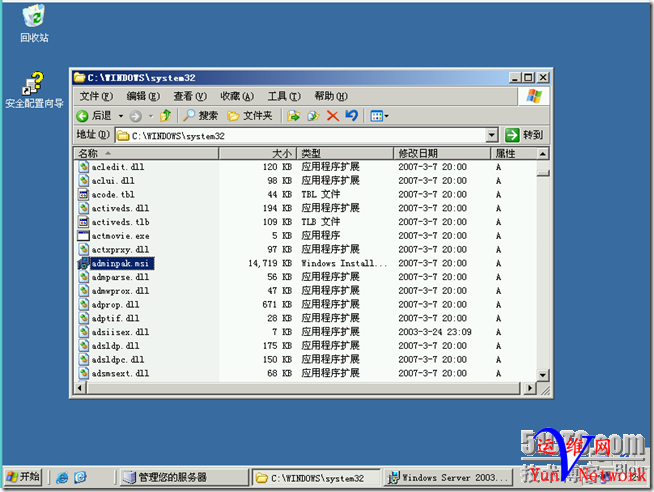654x492 pixels.
Task: Select the adminpak.msi installer icon
Action: pos(83,263)
